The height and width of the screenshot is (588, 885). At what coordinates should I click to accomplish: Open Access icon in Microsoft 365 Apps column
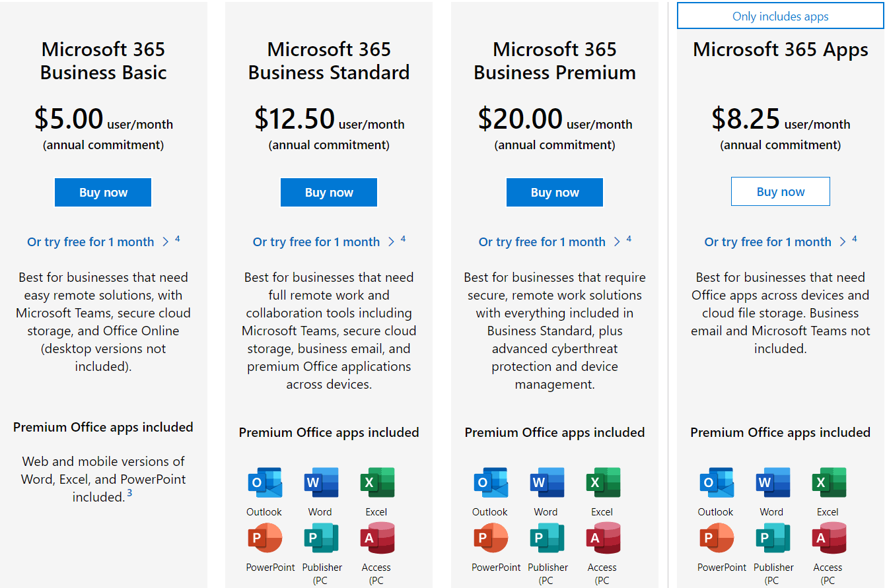pyautogui.click(x=829, y=538)
